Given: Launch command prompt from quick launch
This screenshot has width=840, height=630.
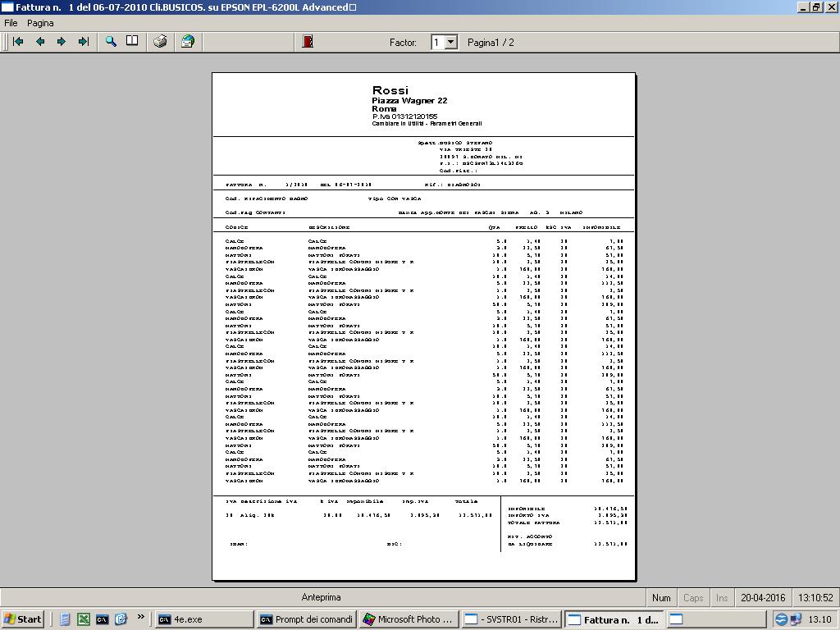Looking at the screenshot, I should tap(103, 619).
